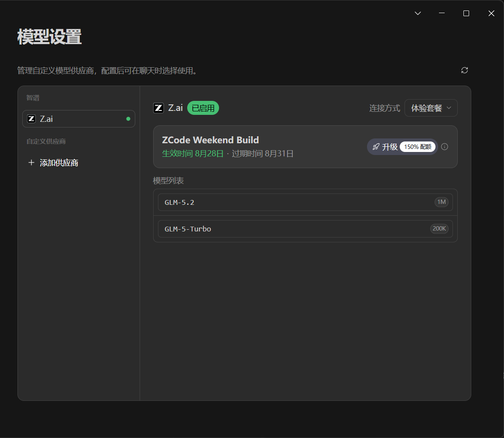This screenshot has width=504, height=438.
Task: Close the model settings window
Action: (x=491, y=13)
